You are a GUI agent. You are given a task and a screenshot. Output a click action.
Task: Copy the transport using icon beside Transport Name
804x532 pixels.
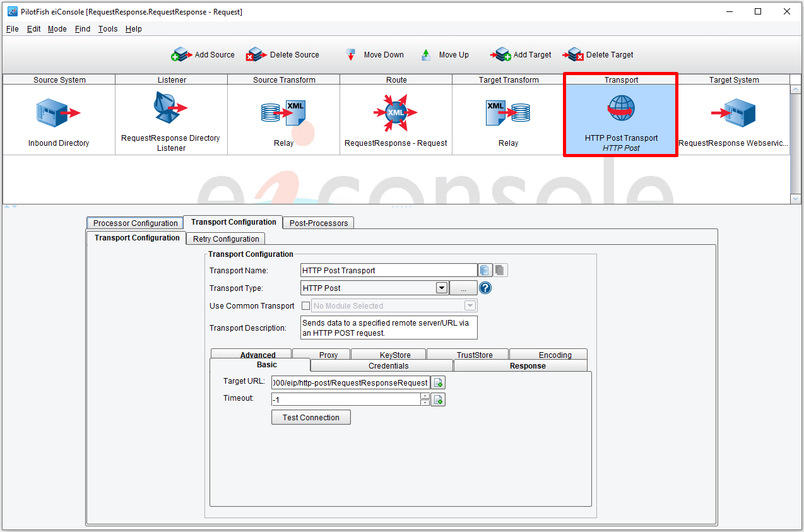(485, 270)
